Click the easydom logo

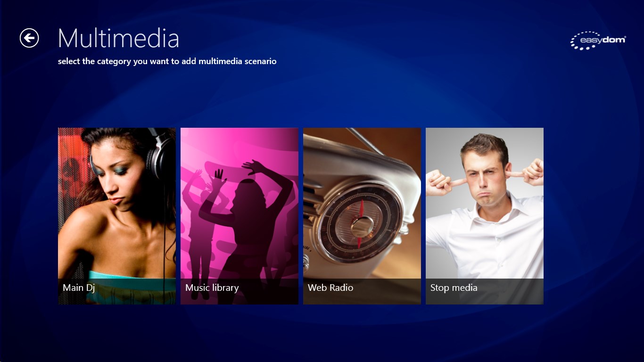click(598, 41)
